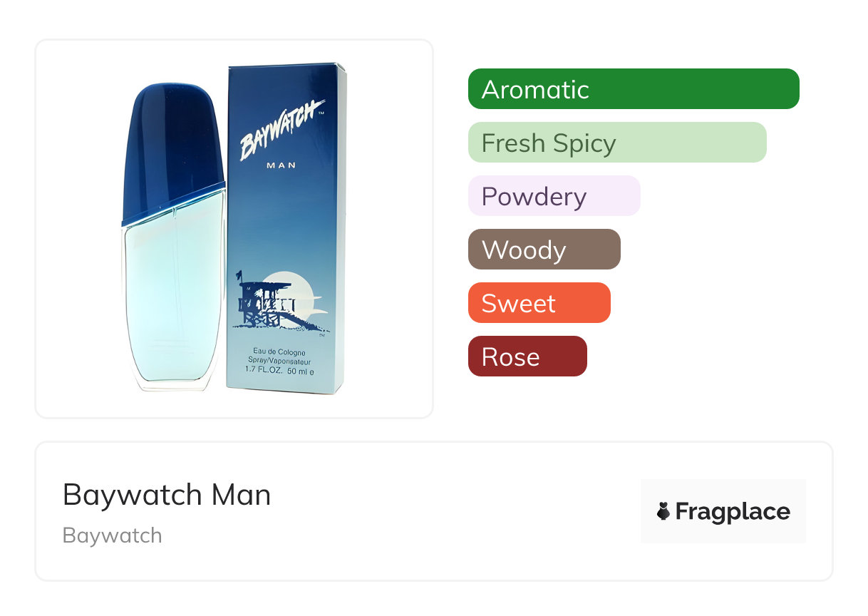Select the Aromatic accord bar

point(633,89)
